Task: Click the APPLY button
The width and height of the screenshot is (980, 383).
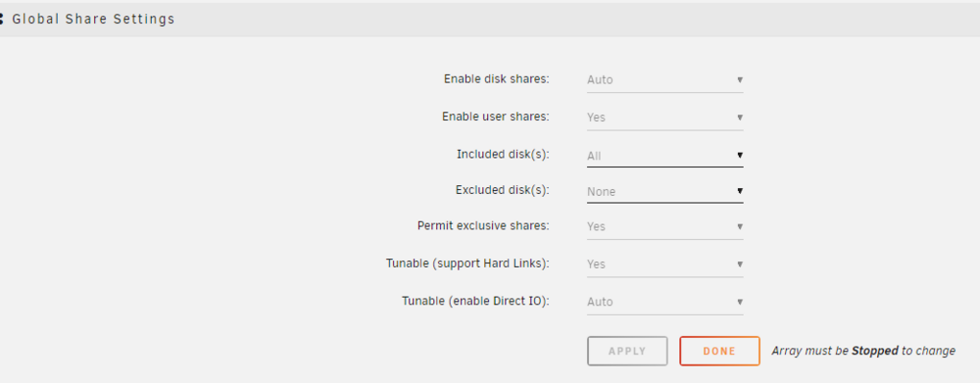Action: (x=627, y=351)
